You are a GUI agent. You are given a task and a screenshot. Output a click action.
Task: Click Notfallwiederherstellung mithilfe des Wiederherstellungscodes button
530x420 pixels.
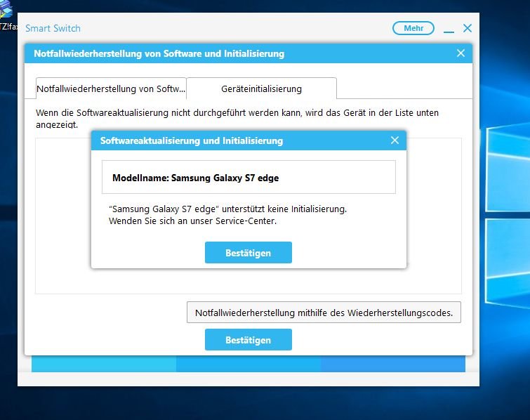pos(324,313)
